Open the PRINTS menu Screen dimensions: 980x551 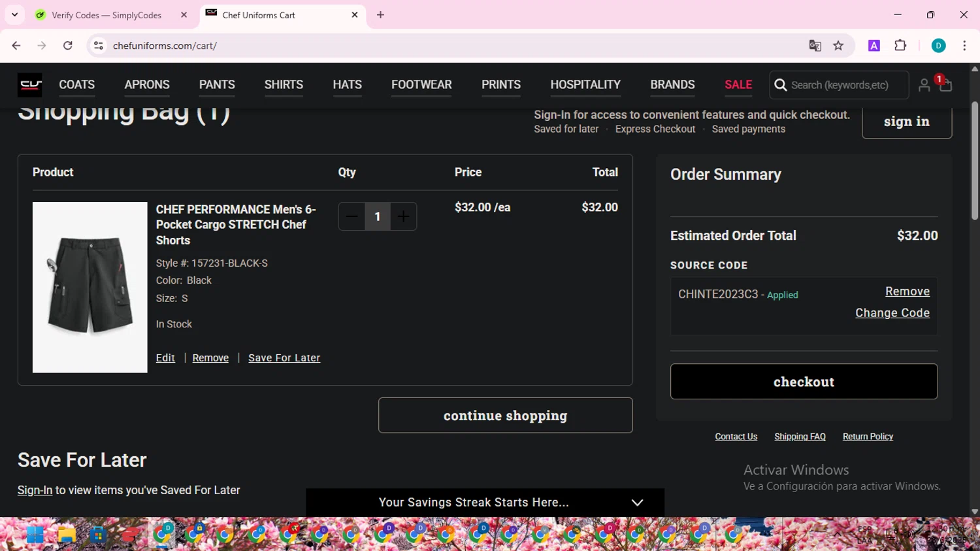pos(501,85)
